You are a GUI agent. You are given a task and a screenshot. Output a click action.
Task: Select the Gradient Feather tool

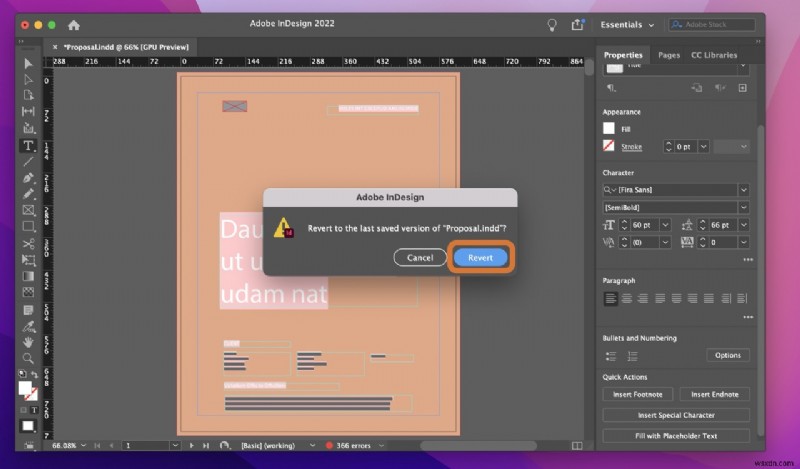click(28, 292)
